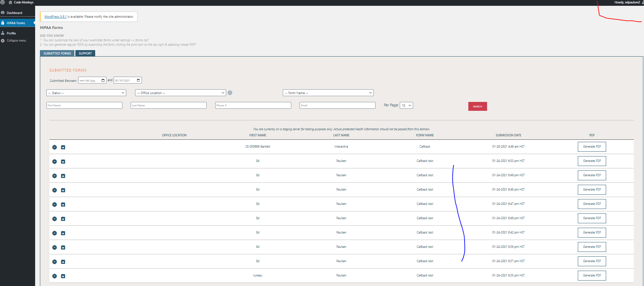Click the archive icon on the 6:46 pm row
This screenshot has width=644, height=286.
pos(63,219)
